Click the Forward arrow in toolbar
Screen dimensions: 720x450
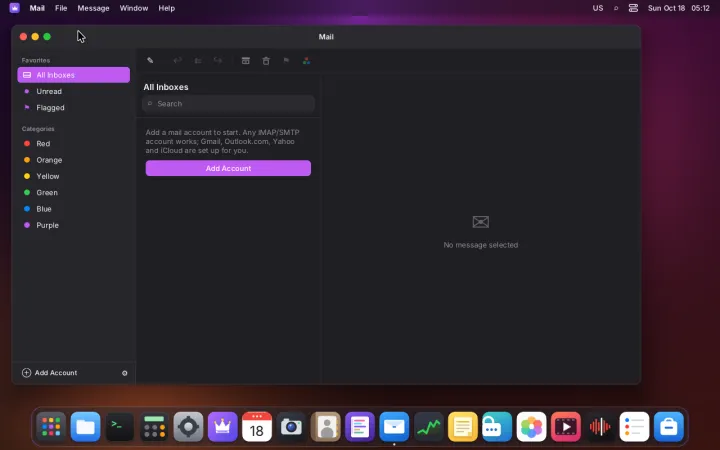218,61
